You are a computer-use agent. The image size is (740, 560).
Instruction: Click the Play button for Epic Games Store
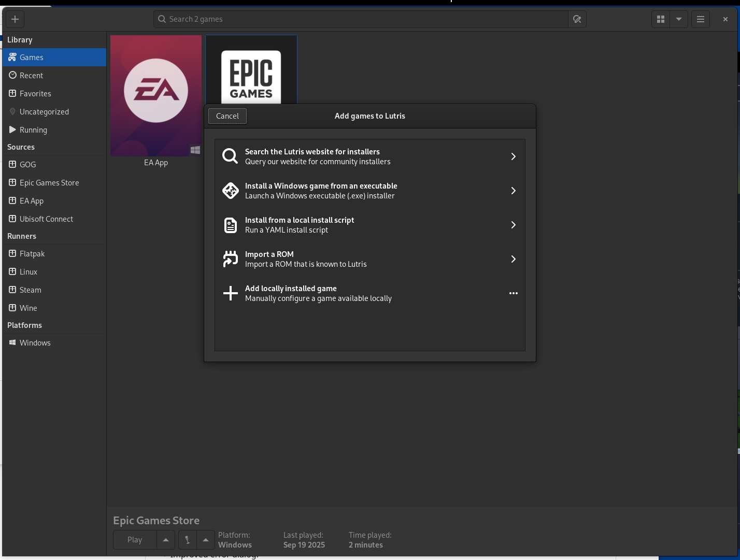(135, 540)
